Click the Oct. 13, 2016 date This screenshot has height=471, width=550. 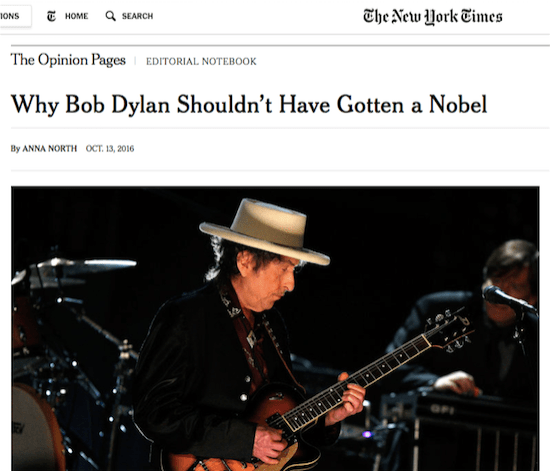[x=110, y=149]
